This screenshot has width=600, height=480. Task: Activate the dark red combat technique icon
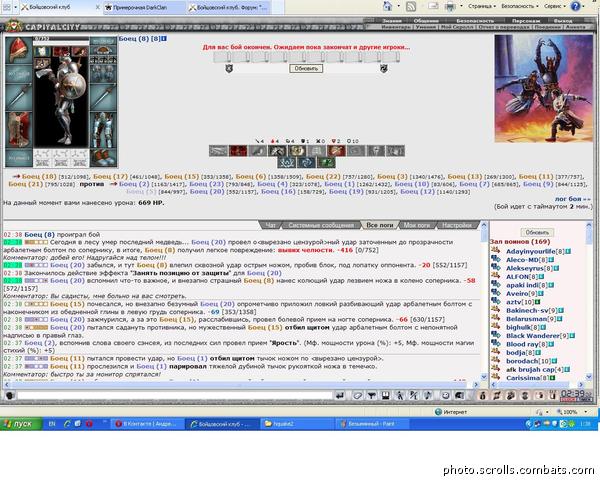click(238, 151)
